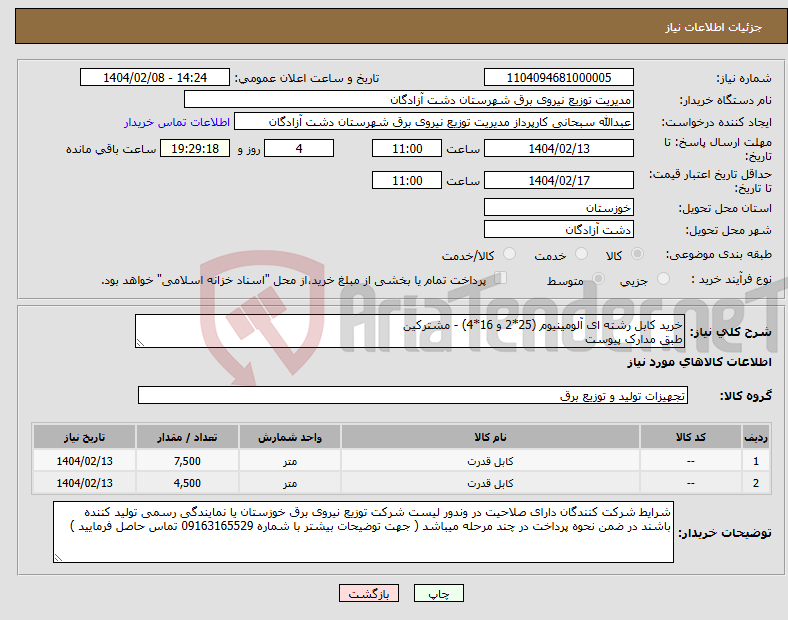Click the نام دستگاه خریدار field

[x=409, y=99]
